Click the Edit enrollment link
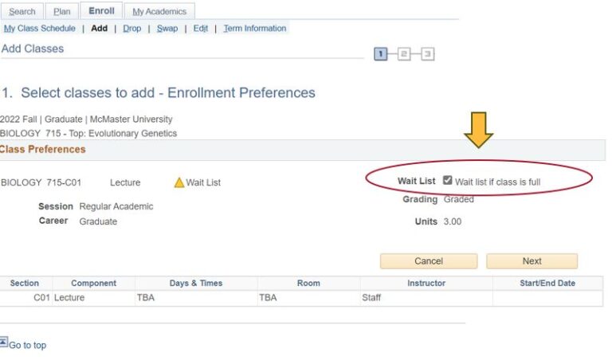 [200, 29]
